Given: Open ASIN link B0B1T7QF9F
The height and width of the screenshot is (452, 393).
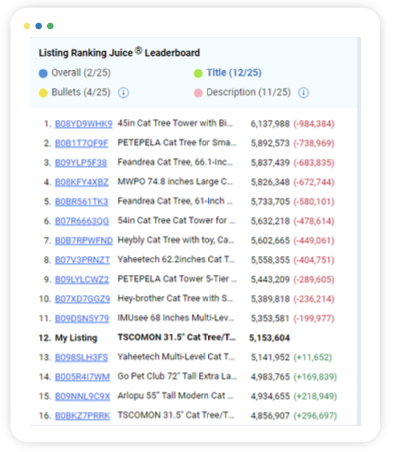Looking at the screenshot, I should pos(82,143).
